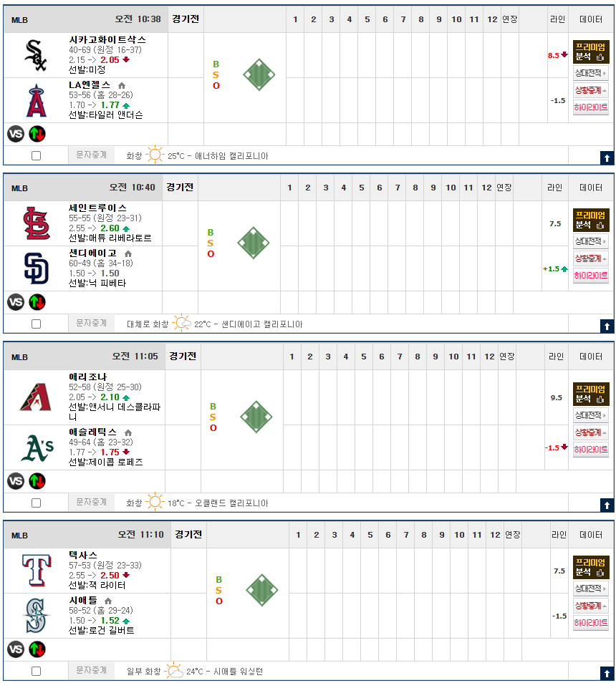Expand 상황중계 in Arizona game
Screen dimensions: 616x683
coord(590,432)
